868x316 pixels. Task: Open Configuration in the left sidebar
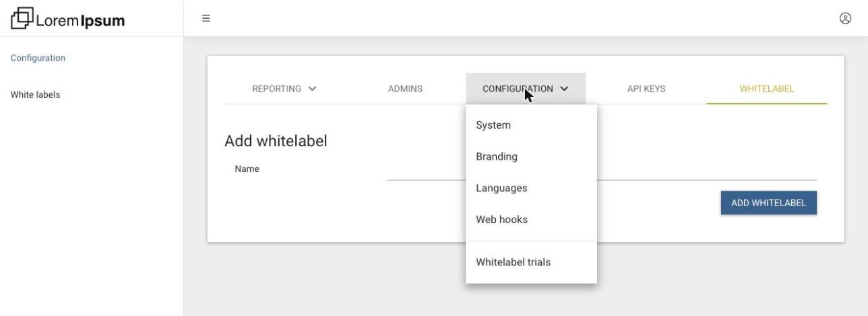click(38, 58)
